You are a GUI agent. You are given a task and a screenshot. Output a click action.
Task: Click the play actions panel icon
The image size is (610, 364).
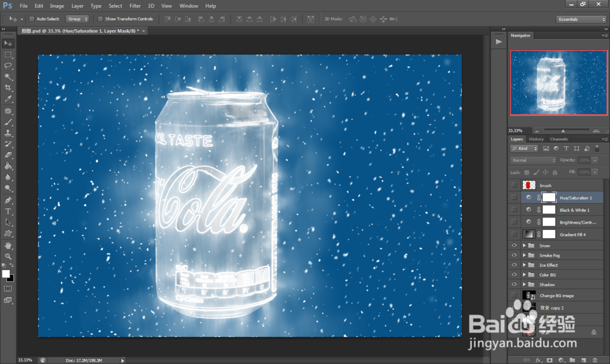tap(499, 41)
